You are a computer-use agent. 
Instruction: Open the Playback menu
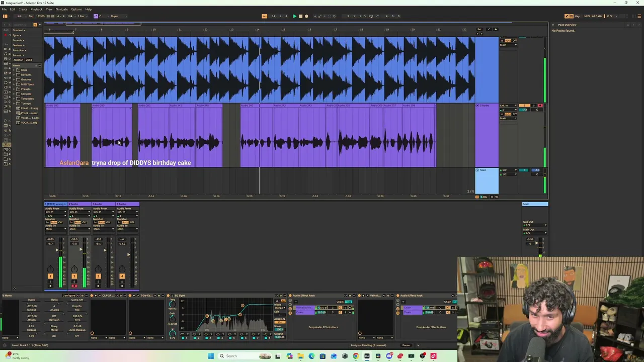click(x=36, y=9)
